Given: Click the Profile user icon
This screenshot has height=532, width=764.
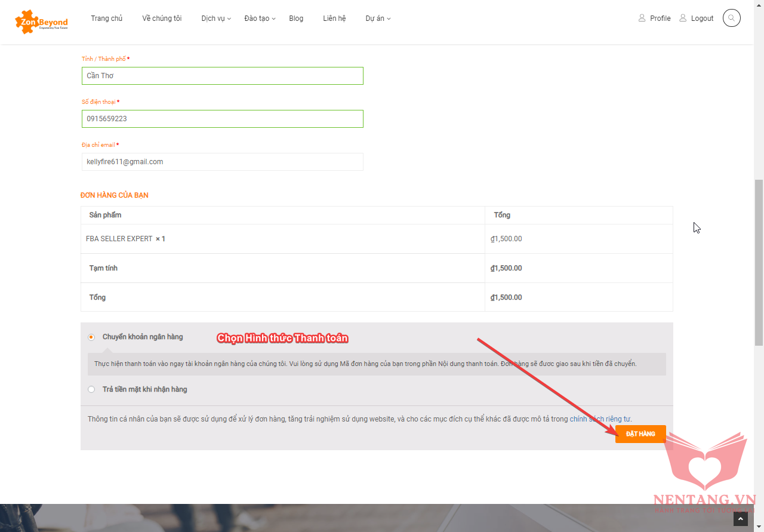Looking at the screenshot, I should coord(642,18).
